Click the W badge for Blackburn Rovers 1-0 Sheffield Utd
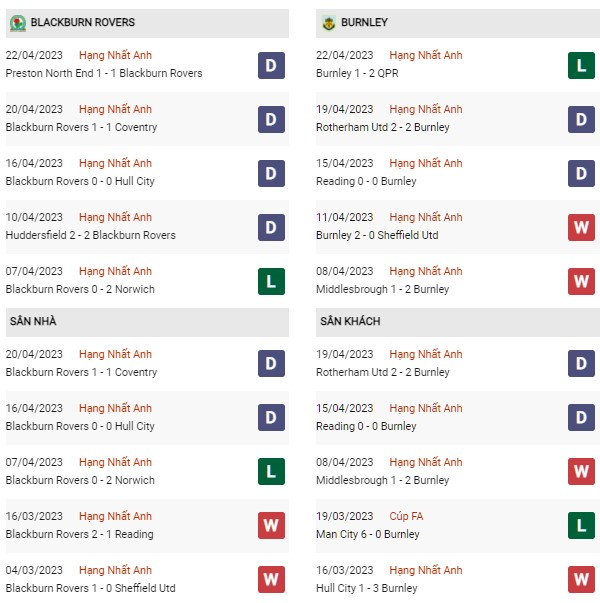Image resolution: width=600 pixels, height=603 pixels. 272,580
